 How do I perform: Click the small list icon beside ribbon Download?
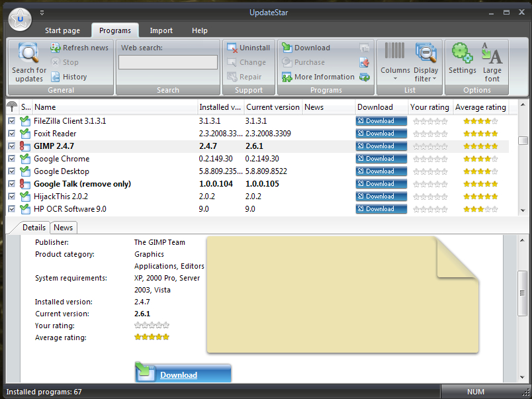point(365,48)
